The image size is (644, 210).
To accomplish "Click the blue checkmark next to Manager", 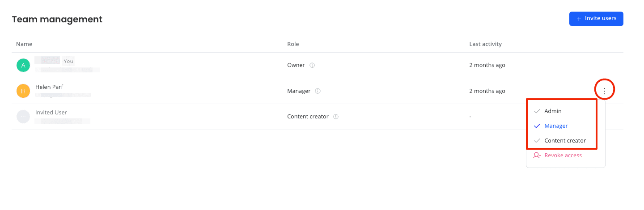I will click(x=537, y=126).
